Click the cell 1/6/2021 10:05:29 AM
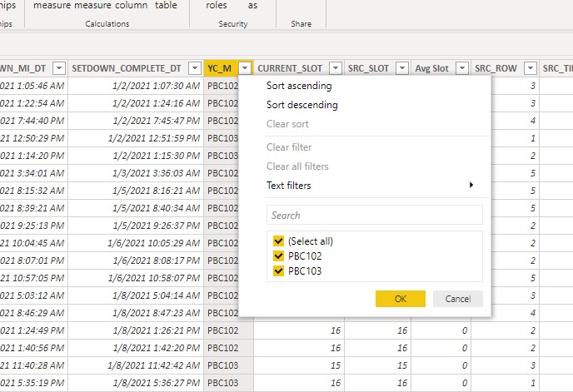573x392 pixels. 136,243
